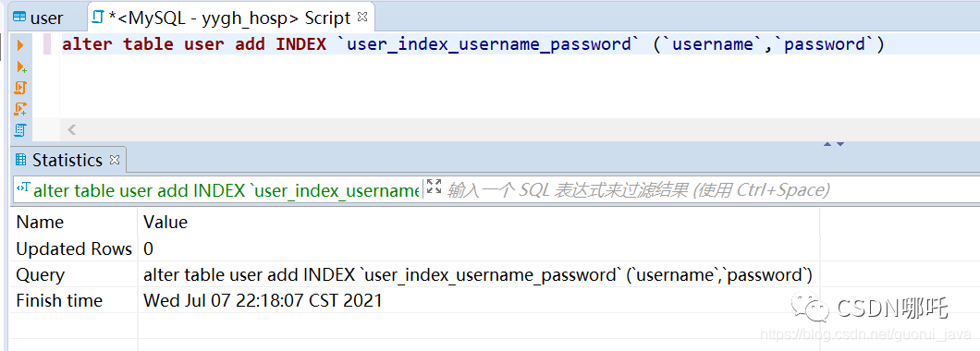Switch to the user tab
The width and height of the screenshot is (980, 351).
40,18
